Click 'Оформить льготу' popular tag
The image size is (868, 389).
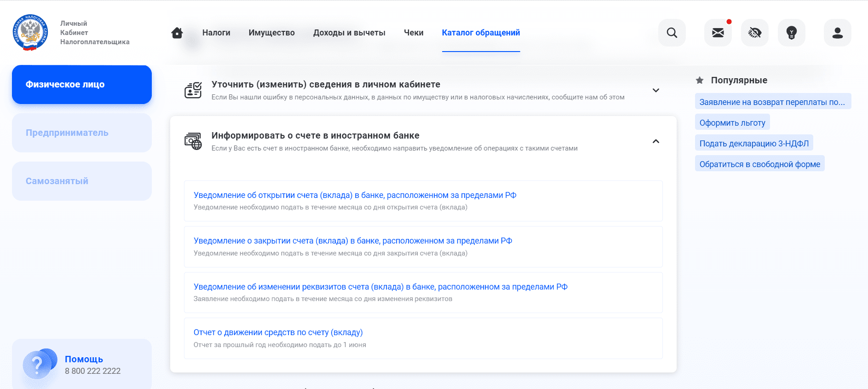click(732, 123)
